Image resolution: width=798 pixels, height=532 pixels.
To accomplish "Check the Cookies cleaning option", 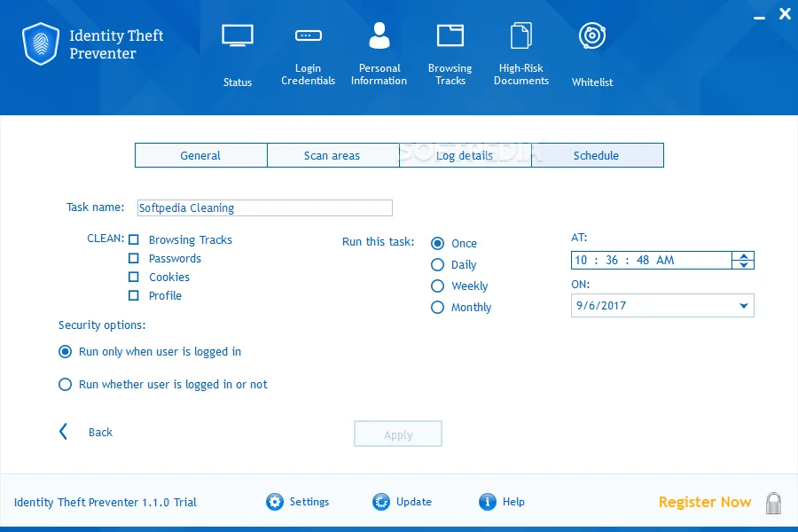I will point(134,277).
